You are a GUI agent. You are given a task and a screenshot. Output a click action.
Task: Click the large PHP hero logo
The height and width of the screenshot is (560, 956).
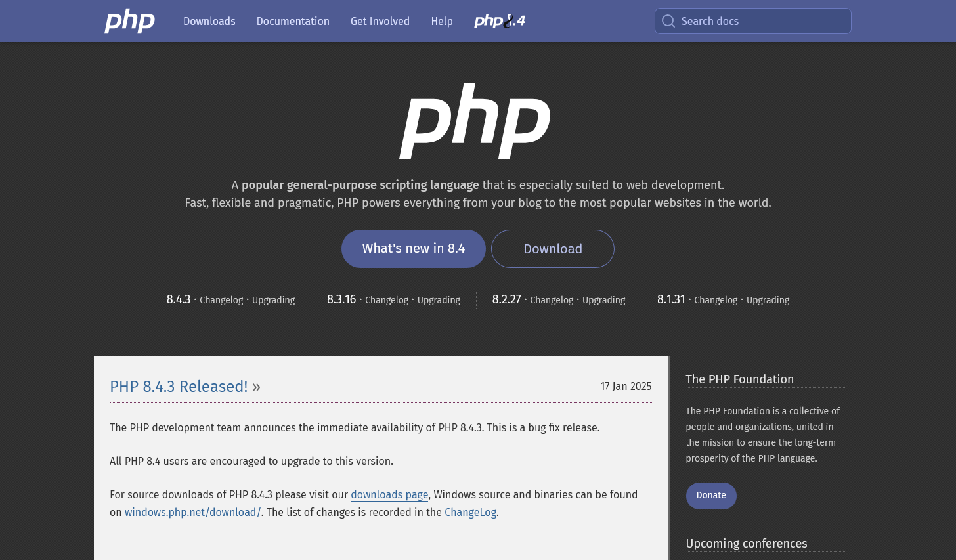475,121
